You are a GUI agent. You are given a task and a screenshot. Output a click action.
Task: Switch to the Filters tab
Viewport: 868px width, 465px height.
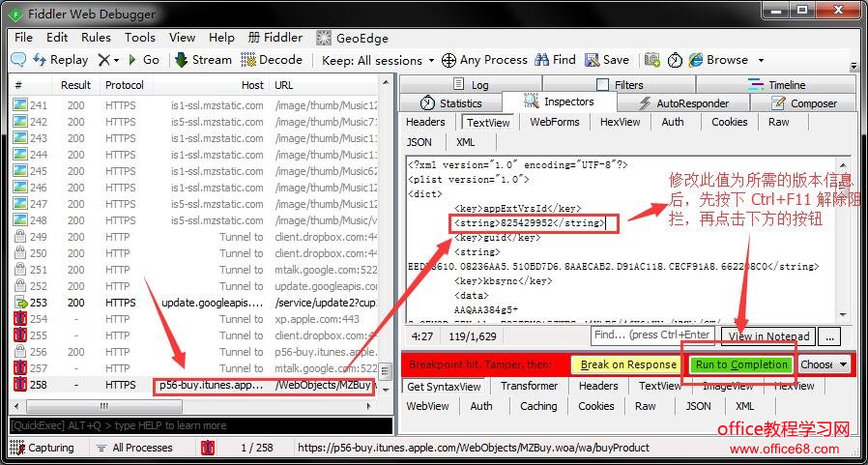tap(619, 85)
